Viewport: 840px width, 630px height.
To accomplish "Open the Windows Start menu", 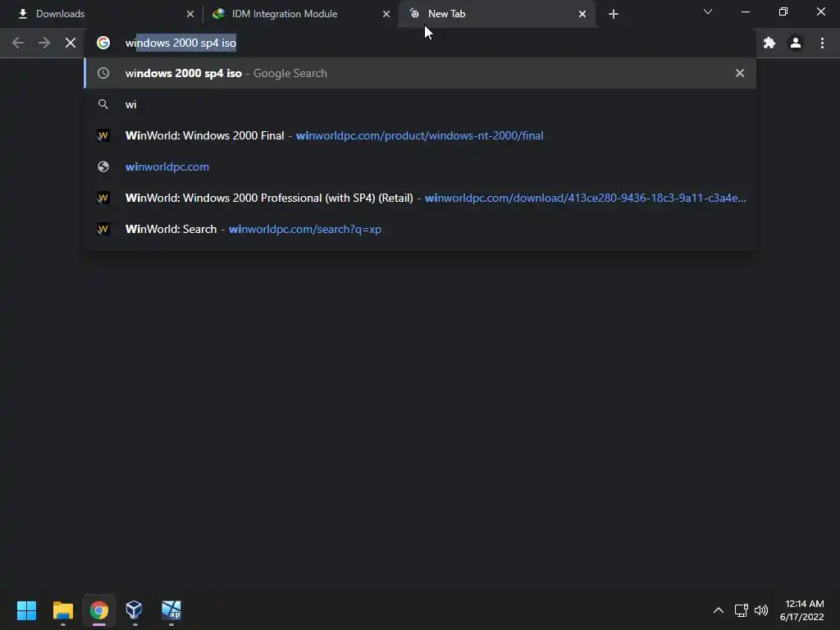I will [26, 610].
